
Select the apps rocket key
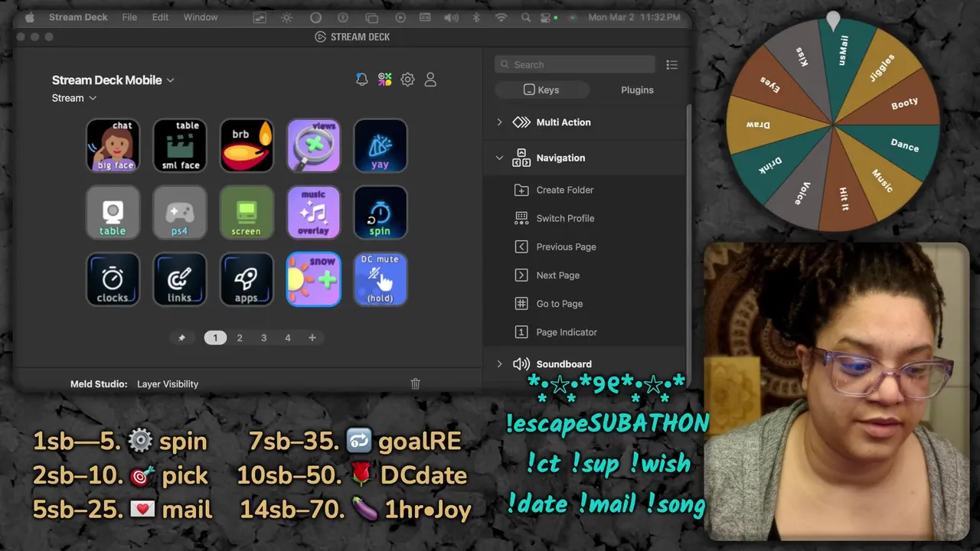(x=247, y=279)
